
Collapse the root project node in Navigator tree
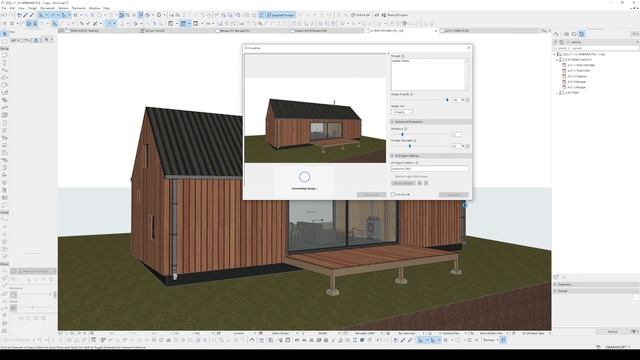(555, 54)
